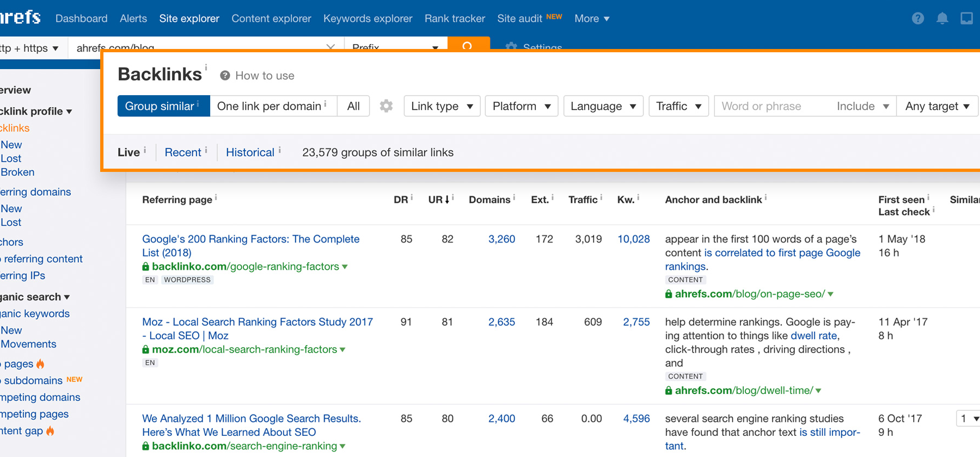Screen dimensions: 980x457
Task: Open Content explorer
Action: [x=271, y=18]
